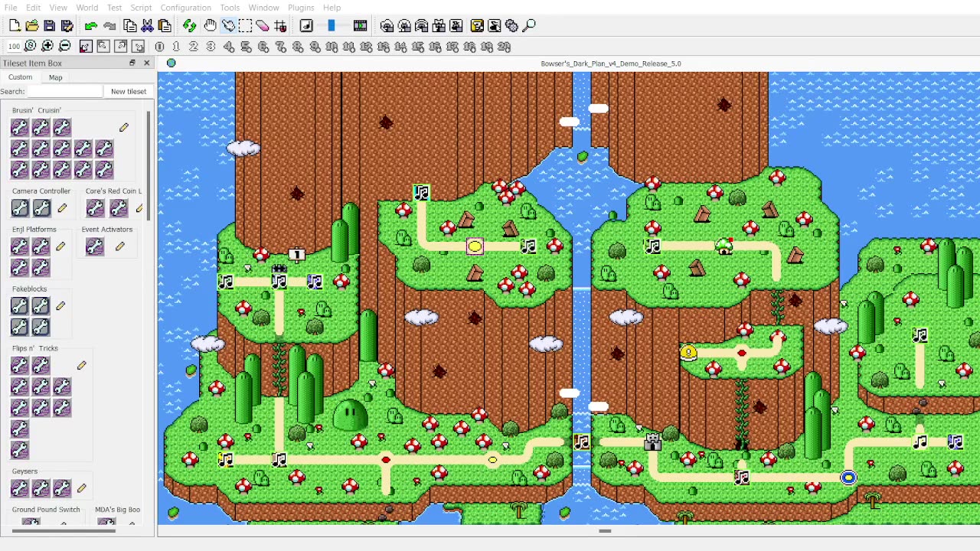This screenshot has width=980, height=551.
Task: Click the Copy icon in the toolbar
Action: [130, 26]
